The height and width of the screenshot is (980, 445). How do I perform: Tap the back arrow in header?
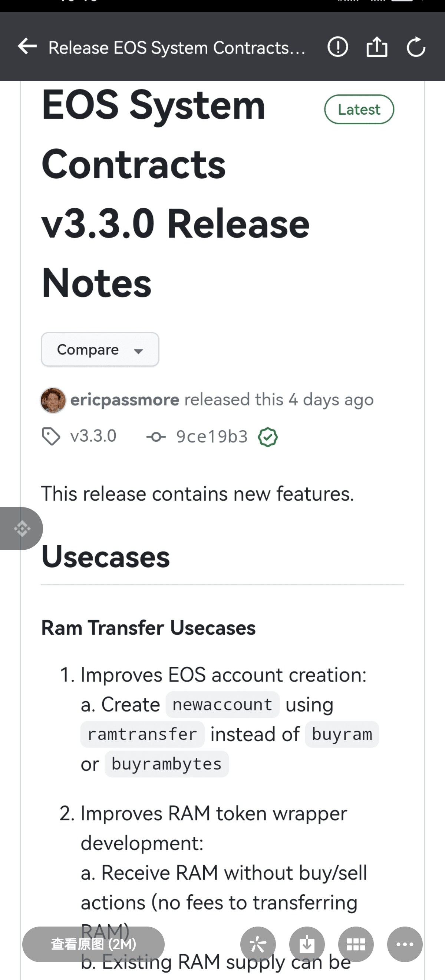pos(27,47)
